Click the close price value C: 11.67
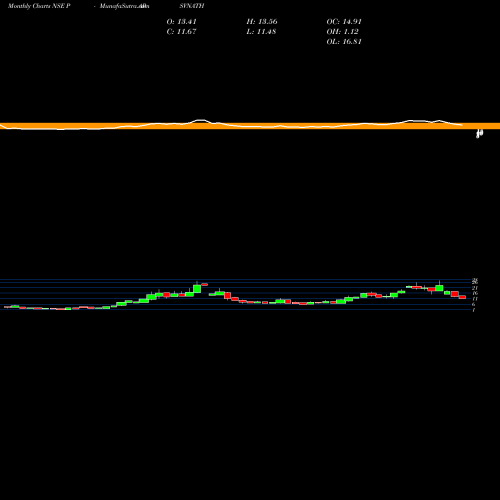This screenshot has width=500, height=500. [x=182, y=32]
